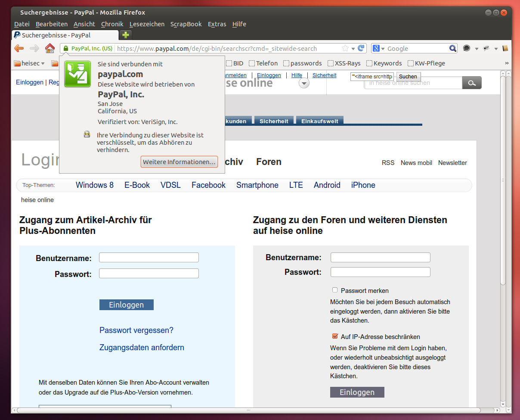Click the green passport officer identity icon

point(77,74)
